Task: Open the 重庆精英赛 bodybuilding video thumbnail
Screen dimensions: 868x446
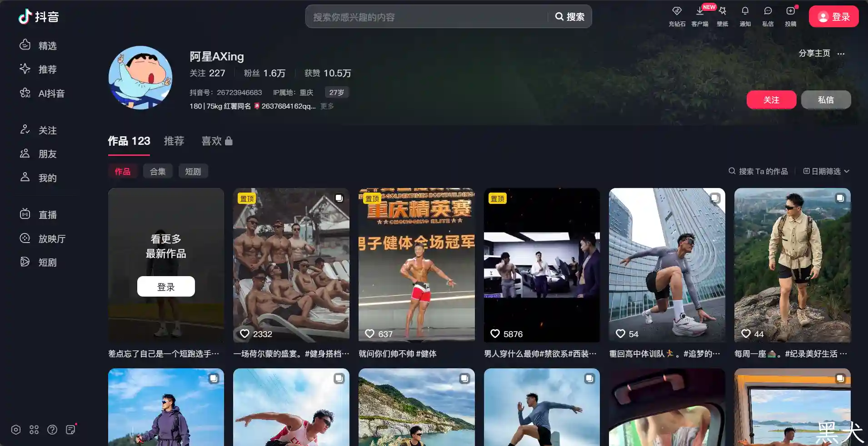Action: (x=416, y=265)
